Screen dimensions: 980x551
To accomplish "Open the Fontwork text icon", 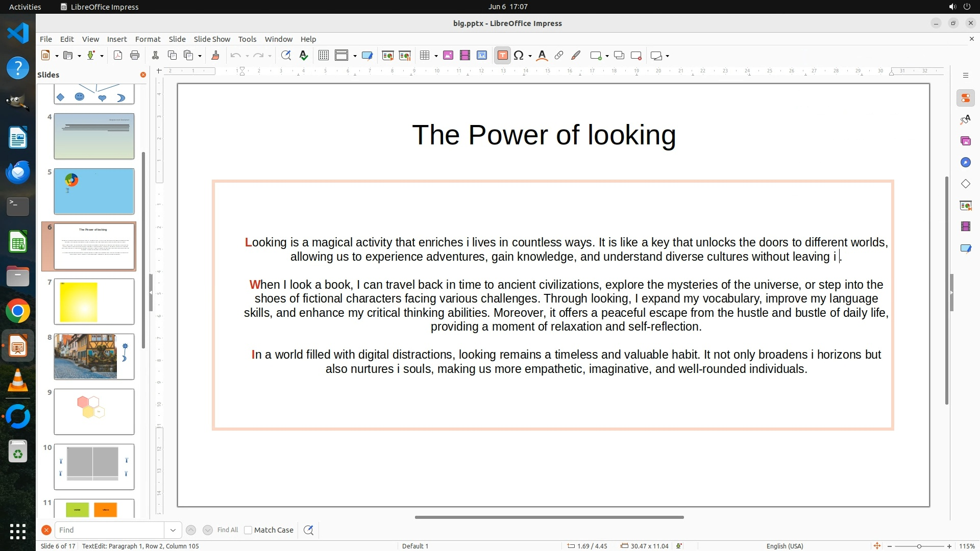I will [542, 56].
